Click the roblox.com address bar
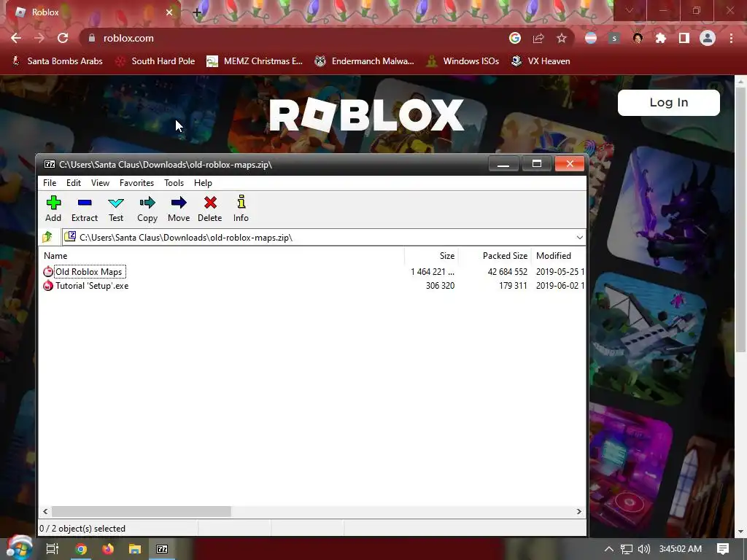747x560 pixels. pyautogui.click(x=295, y=38)
